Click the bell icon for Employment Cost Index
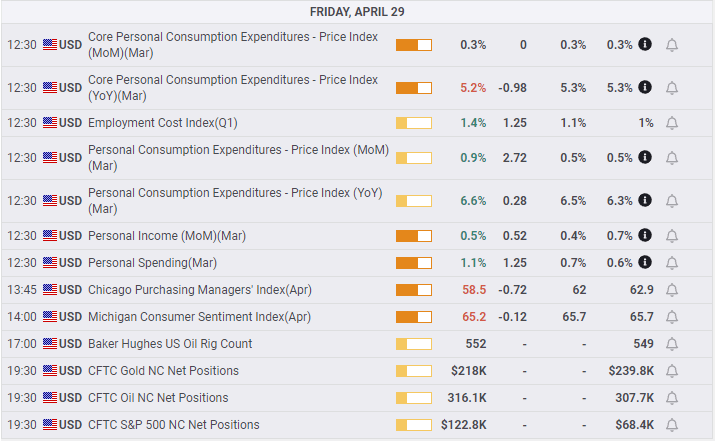Image resolution: width=715 pixels, height=441 pixels. point(672,123)
